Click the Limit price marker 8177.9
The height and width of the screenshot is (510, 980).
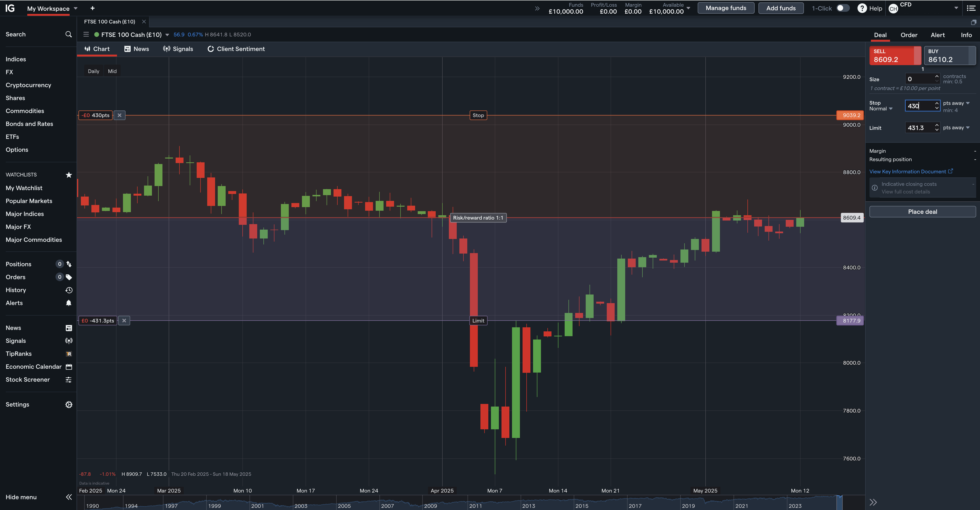click(x=850, y=321)
